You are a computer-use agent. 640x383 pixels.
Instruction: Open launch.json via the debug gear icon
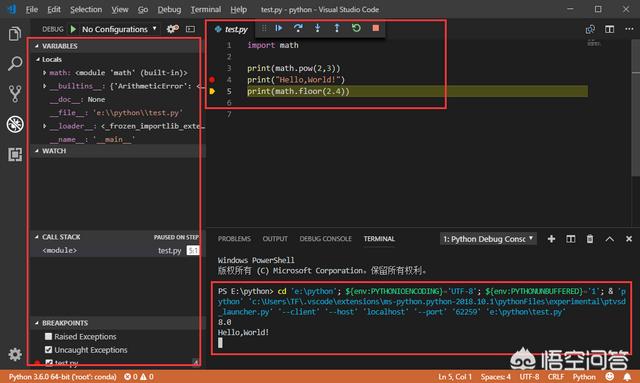(172, 29)
